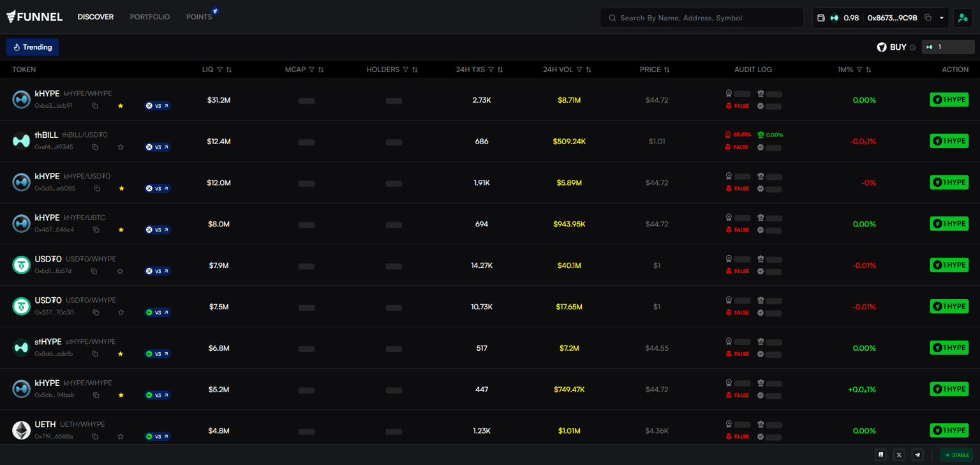Open the X social link in footer
Screen dimensions: 980x465
click(899, 455)
